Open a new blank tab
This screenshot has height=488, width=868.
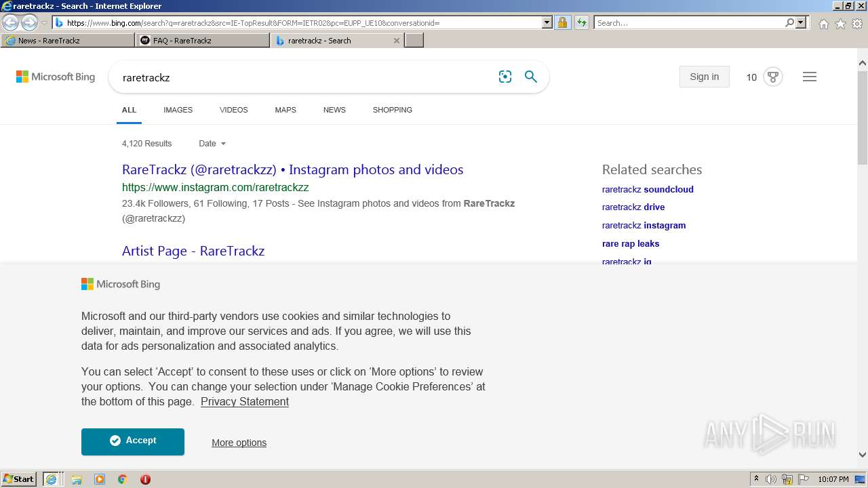coord(414,41)
